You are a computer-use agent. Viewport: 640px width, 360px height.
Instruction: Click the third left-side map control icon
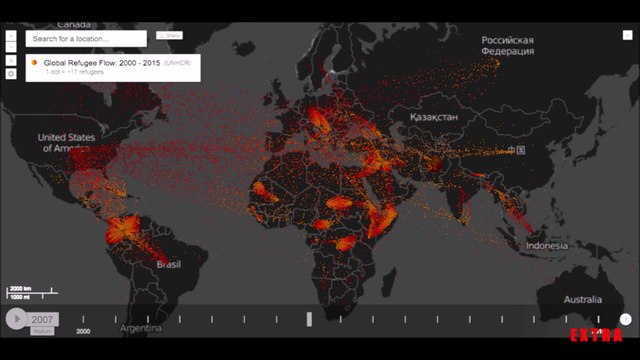[11, 60]
